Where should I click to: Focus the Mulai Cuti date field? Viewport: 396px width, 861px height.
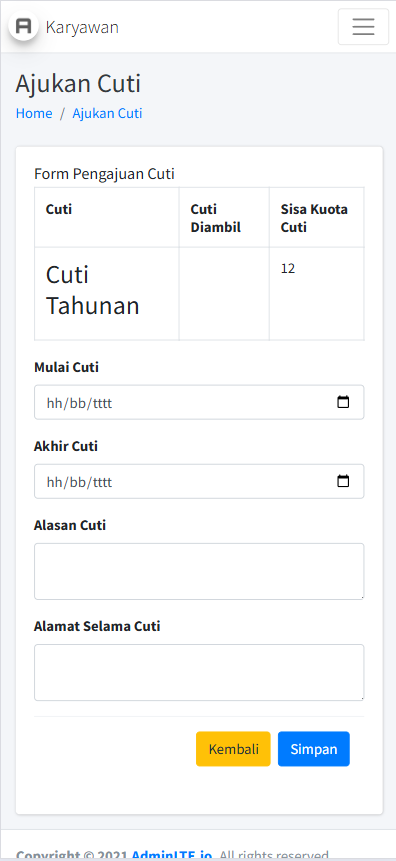coord(199,402)
